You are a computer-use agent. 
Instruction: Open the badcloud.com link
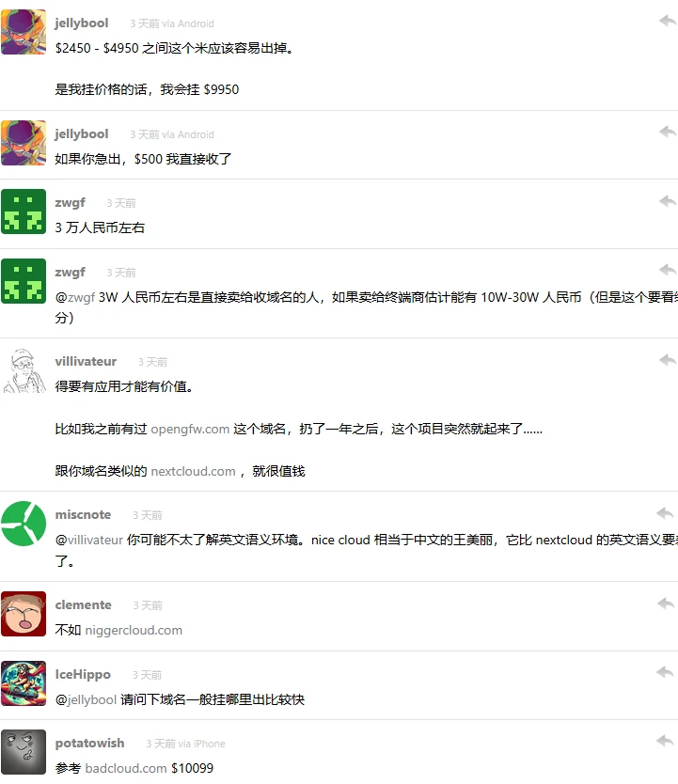point(126,768)
